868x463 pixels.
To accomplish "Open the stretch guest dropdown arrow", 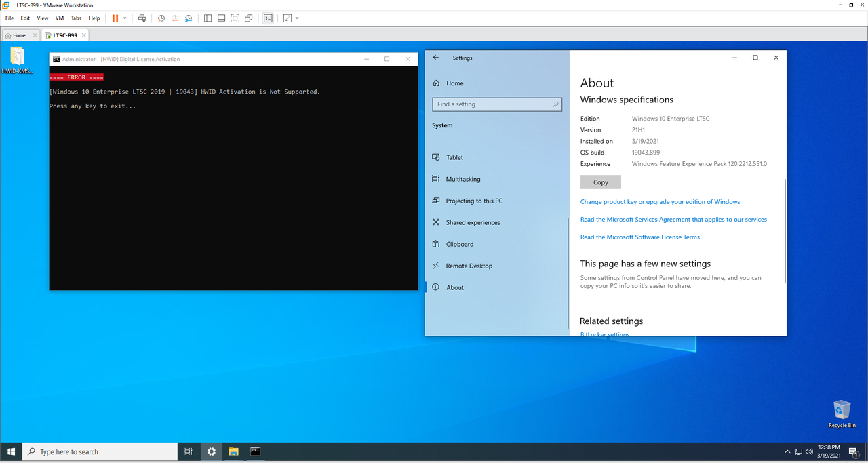I will pyautogui.click(x=297, y=18).
